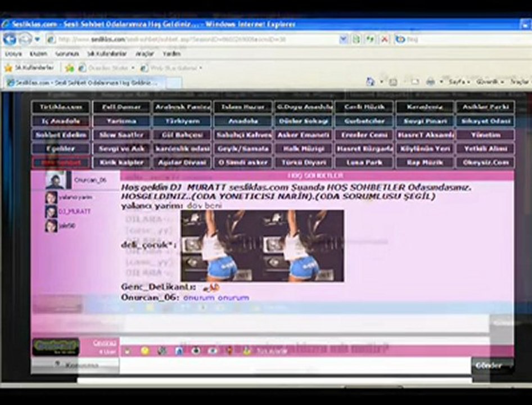Join the Slow Saatler room
Screen dimensions: 532x405
121,135
